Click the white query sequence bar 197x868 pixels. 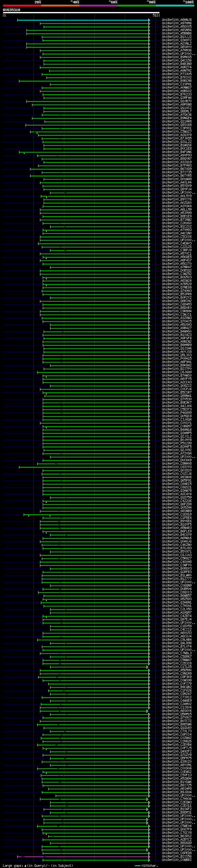pyautogui.click(x=81, y=12)
